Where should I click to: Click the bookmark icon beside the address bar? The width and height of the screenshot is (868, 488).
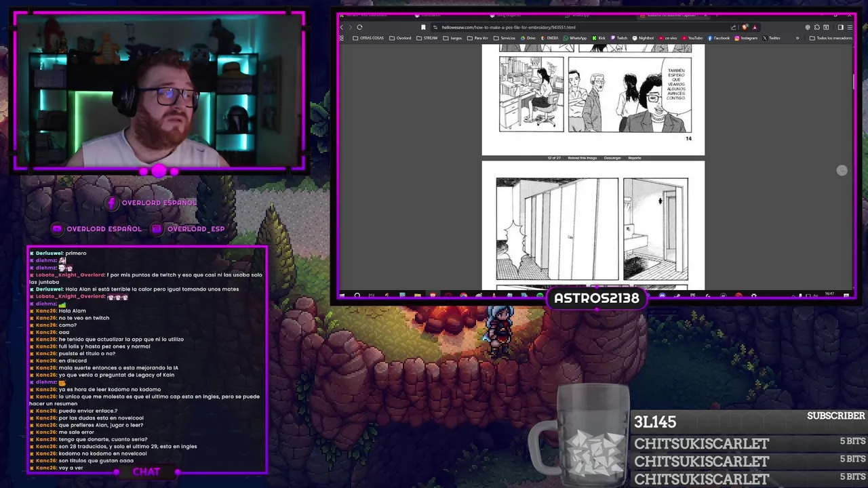tap(423, 27)
